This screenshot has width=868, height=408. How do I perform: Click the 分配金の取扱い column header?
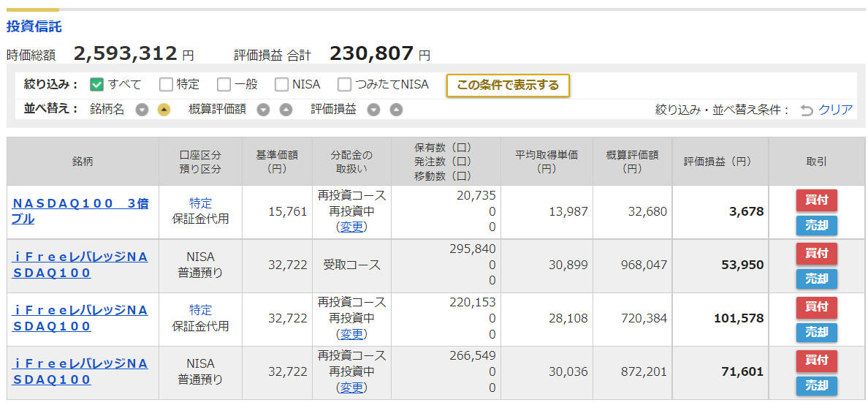(x=351, y=162)
